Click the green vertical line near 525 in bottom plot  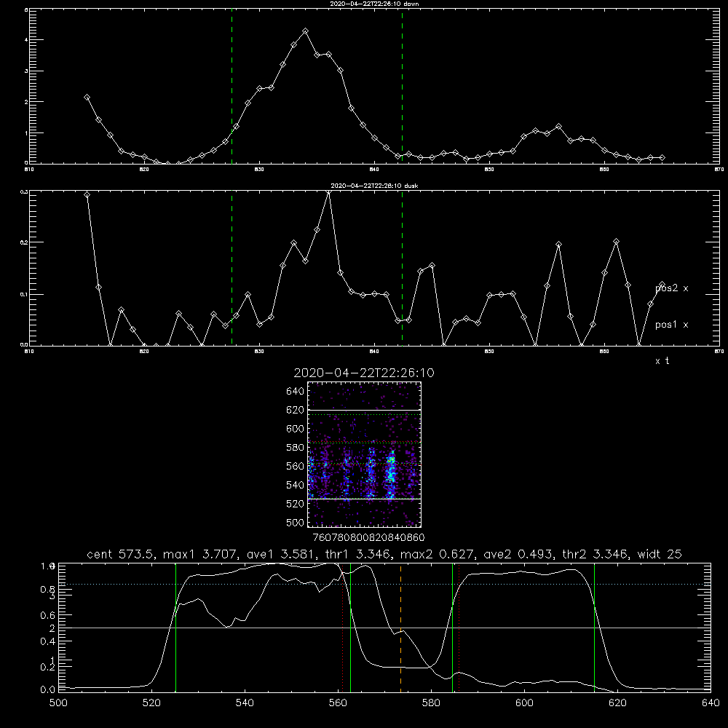pyautogui.click(x=175, y=628)
